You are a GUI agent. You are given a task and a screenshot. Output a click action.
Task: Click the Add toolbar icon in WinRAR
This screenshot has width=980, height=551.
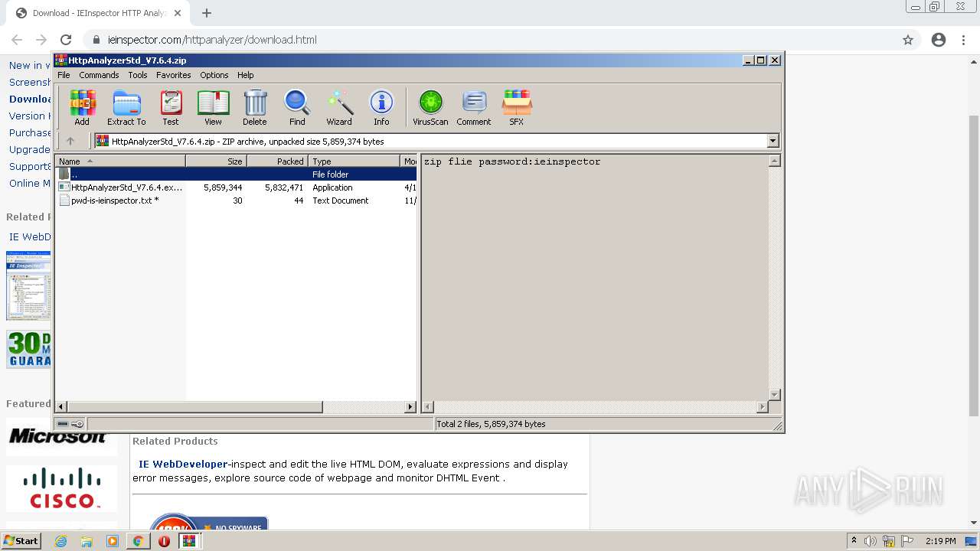click(82, 107)
